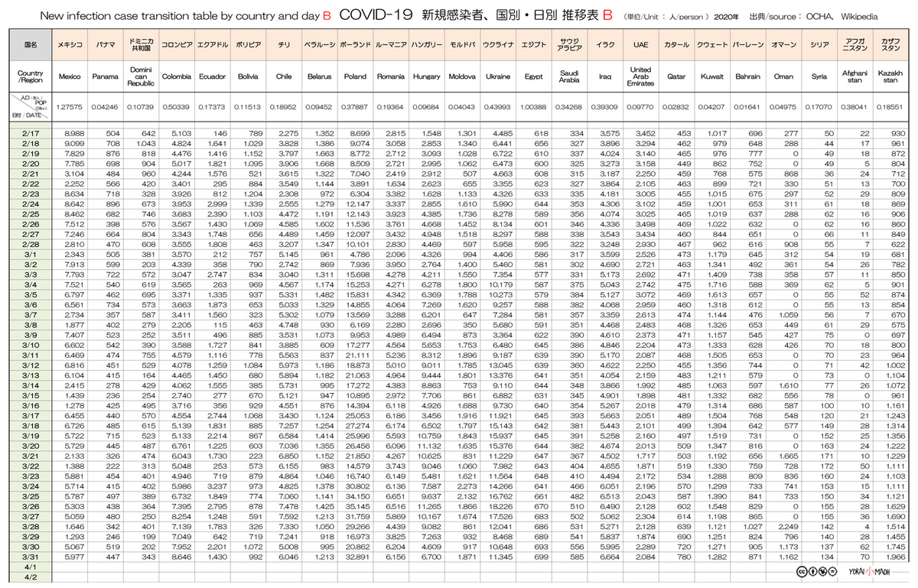
Task: Click the POP / DATE diagonal header cell
Action: coord(31,106)
